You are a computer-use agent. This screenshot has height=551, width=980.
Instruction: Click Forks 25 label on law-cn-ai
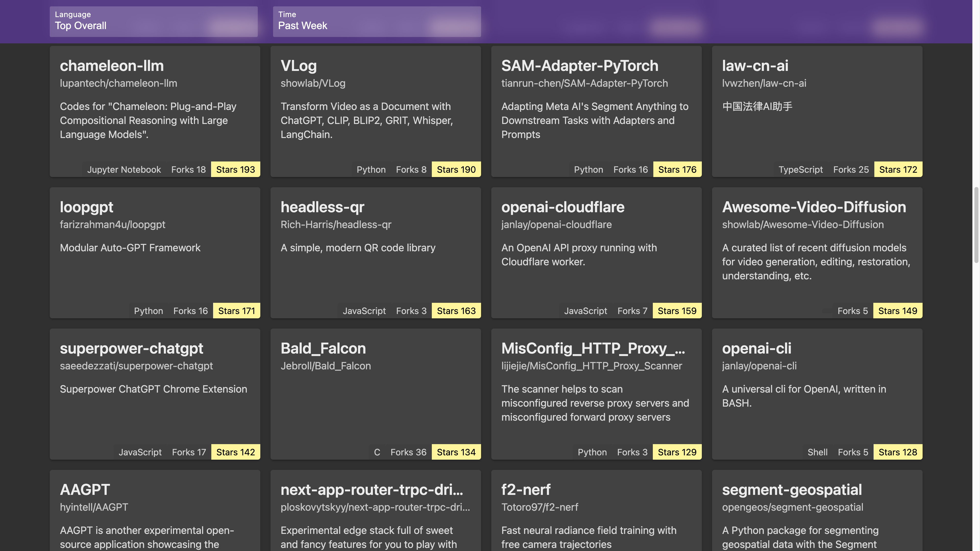(851, 170)
